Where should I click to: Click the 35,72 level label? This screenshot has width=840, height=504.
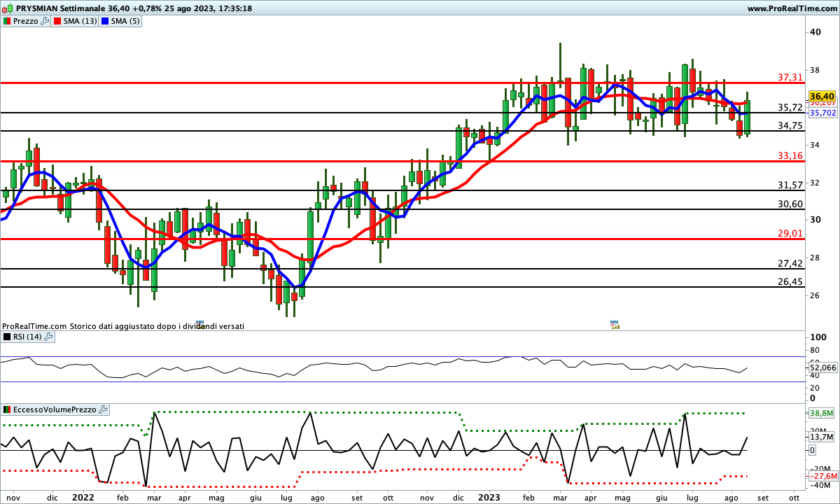[790, 107]
